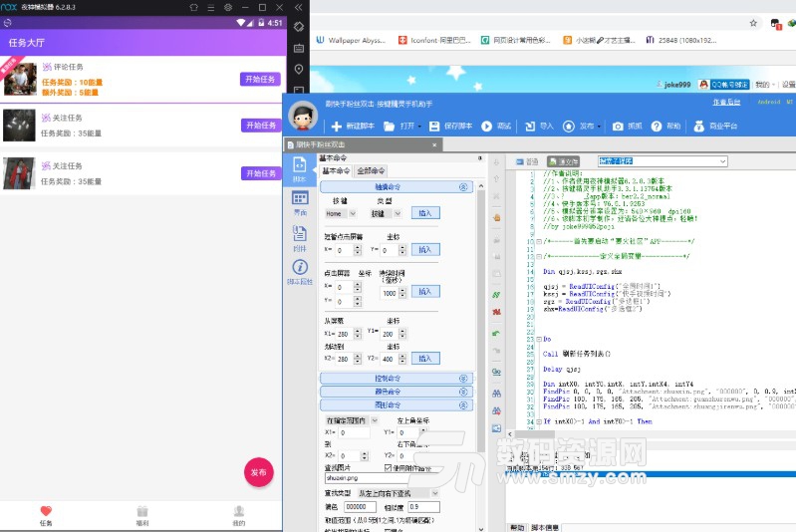
Task: Open the 附件 attachments sidebar panel
Action: pyautogui.click(x=300, y=238)
